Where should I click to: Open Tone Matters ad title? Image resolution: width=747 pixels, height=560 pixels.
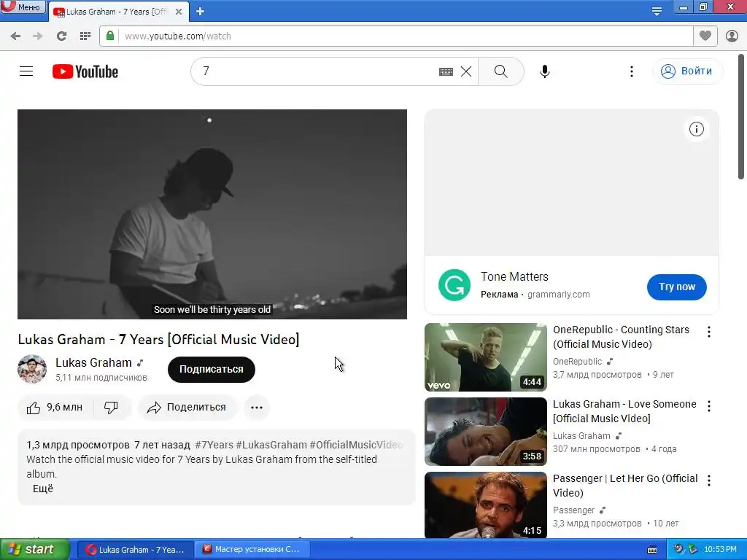pos(514,276)
